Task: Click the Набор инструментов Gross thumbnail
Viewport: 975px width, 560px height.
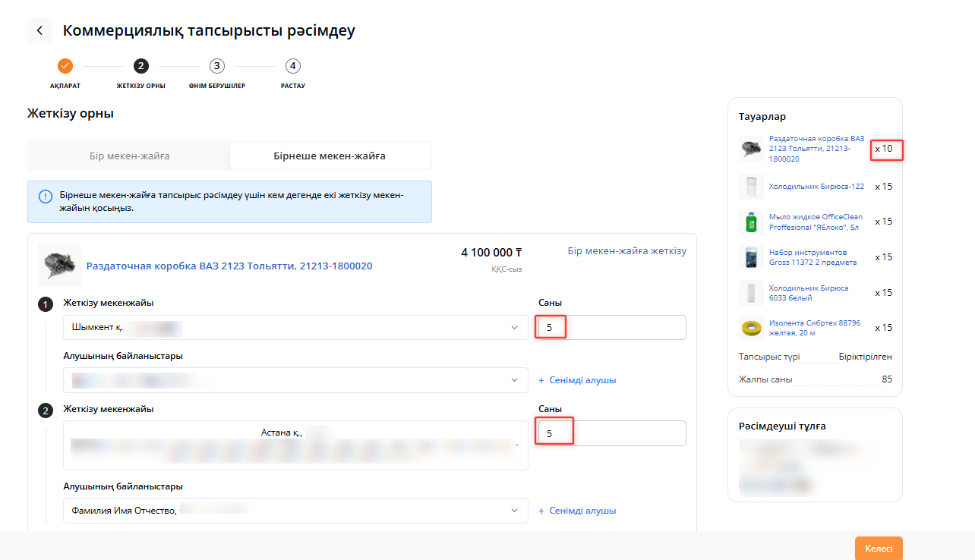Action: click(751, 257)
